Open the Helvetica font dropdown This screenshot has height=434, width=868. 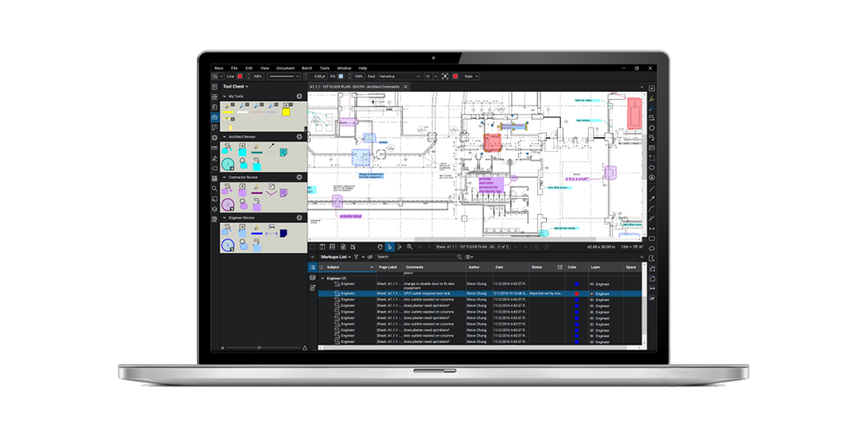click(x=399, y=76)
